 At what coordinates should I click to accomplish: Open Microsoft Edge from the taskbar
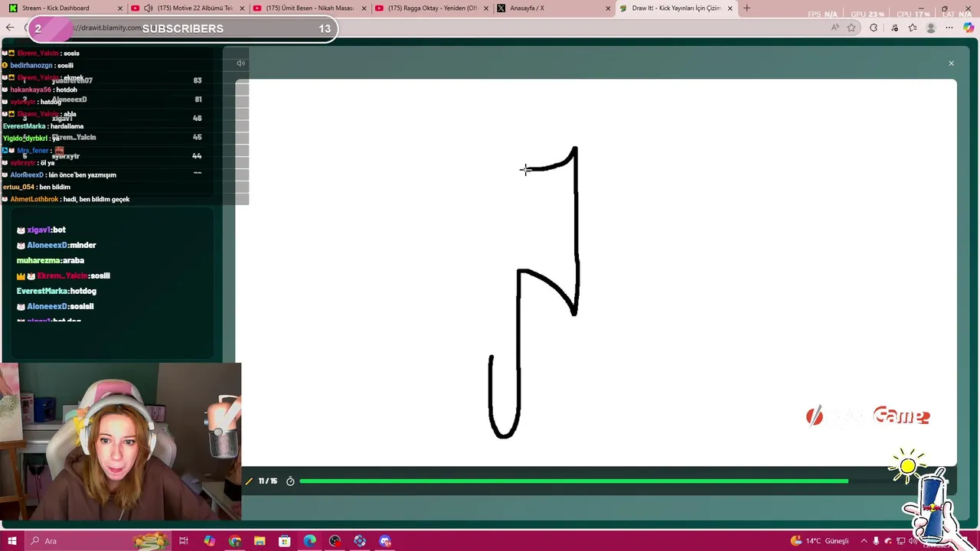coord(309,541)
